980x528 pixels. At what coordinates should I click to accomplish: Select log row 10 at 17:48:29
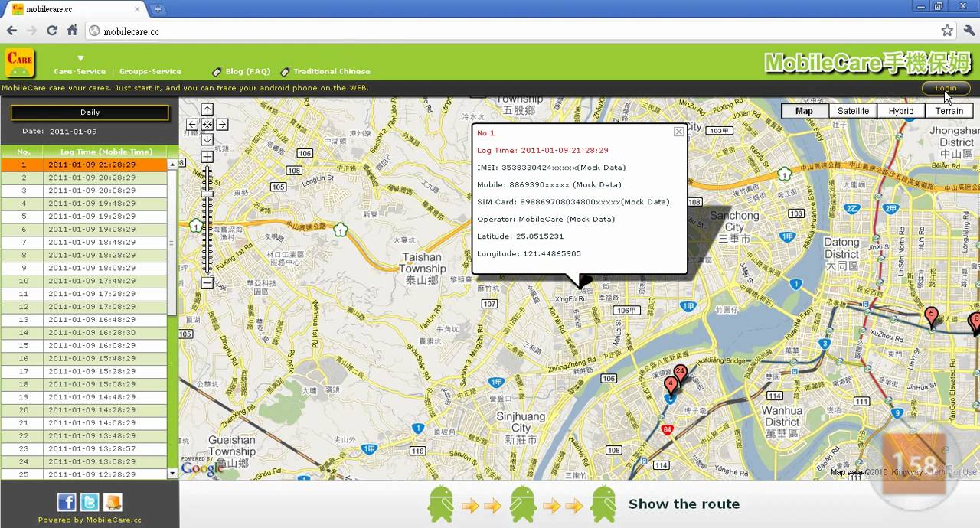(83, 281)
